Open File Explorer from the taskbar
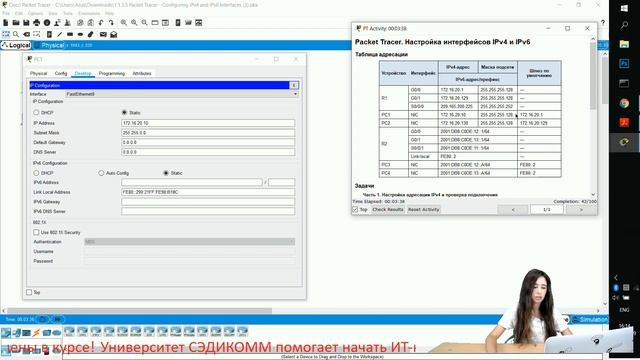 click(624, 44)
